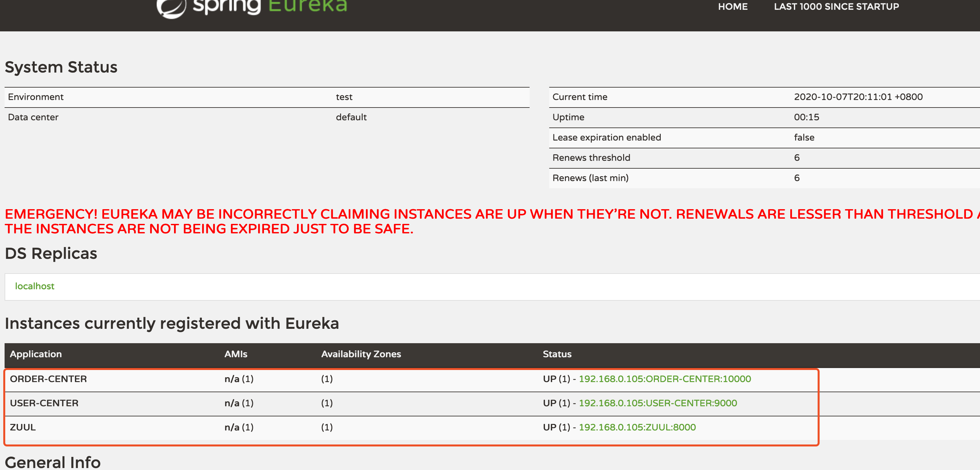
Task: Click the Lease expiration enabled row
Action: click(x=606, y=137)
